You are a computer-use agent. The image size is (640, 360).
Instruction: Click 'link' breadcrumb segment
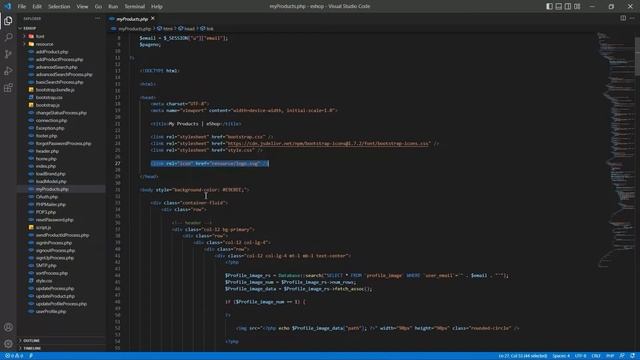pos(210,29)
